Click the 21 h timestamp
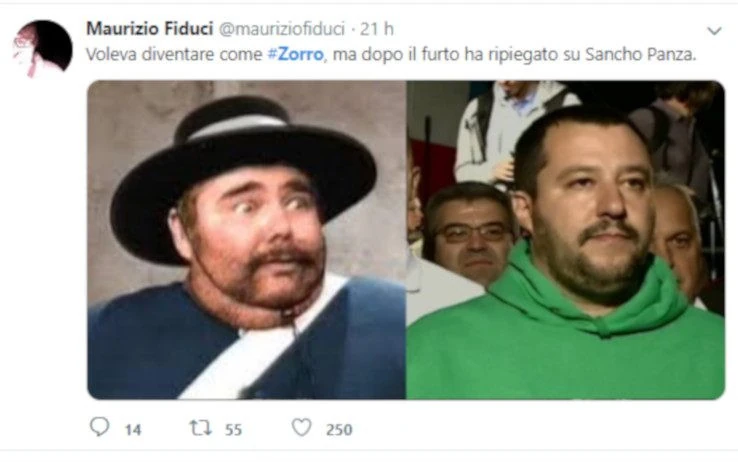 (x=377, y=29)
